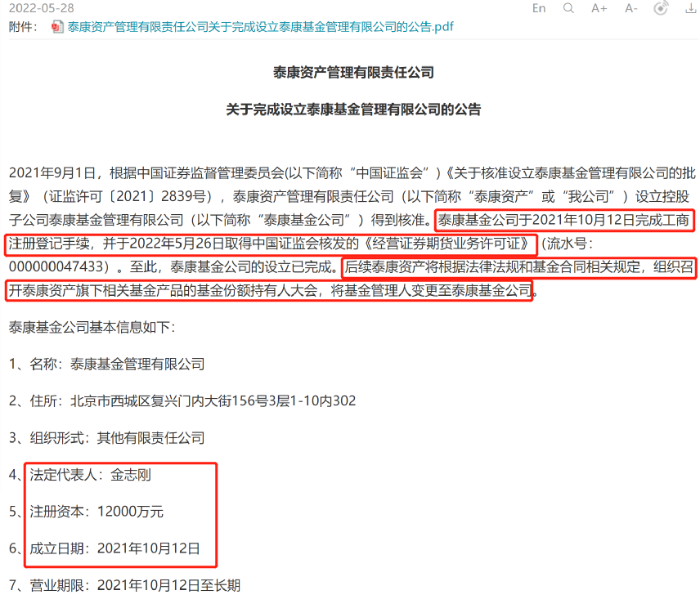Screen dimensions: 700x595
Task: Switch page language with the En button
Action: coord(539,8)
